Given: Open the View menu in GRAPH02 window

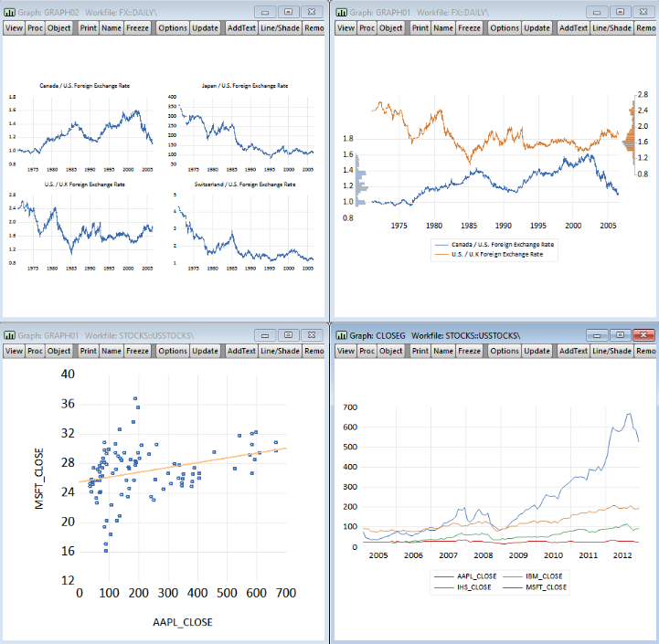Looking at the screenshot, I should point(13,28).
